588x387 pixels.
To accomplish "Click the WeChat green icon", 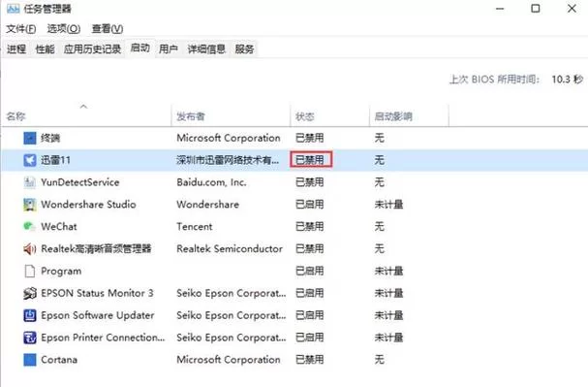I will click(x=30, y=227).
